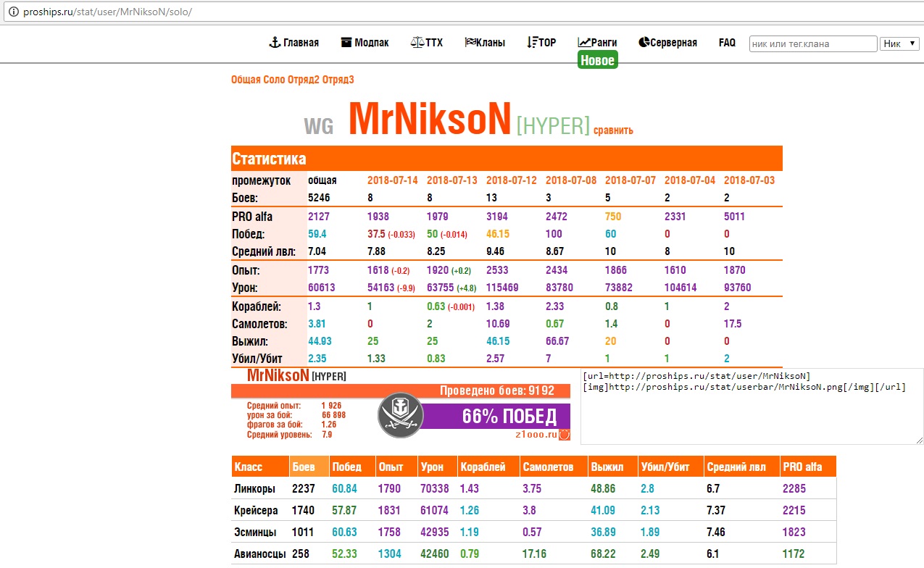Click the anchor icon next to Главная
924x568 pixels.
275,43
